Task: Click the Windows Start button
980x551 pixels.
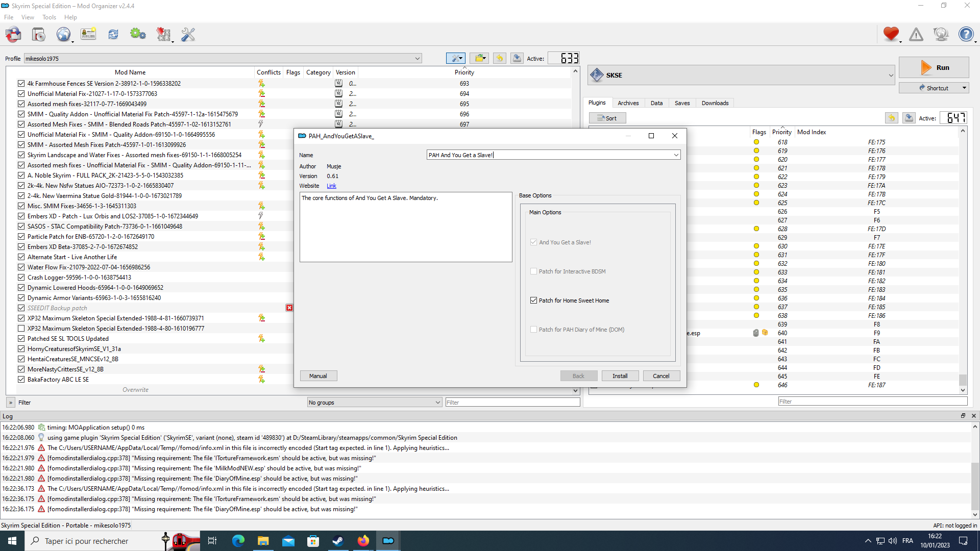Action: (x=12, y=541)
